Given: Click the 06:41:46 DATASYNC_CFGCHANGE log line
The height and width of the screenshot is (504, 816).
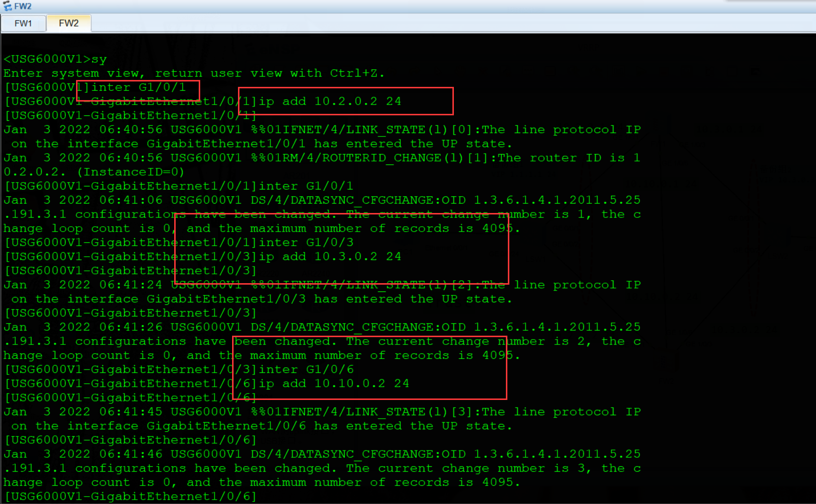Looking at the screenshot, I should click(322, 454).
